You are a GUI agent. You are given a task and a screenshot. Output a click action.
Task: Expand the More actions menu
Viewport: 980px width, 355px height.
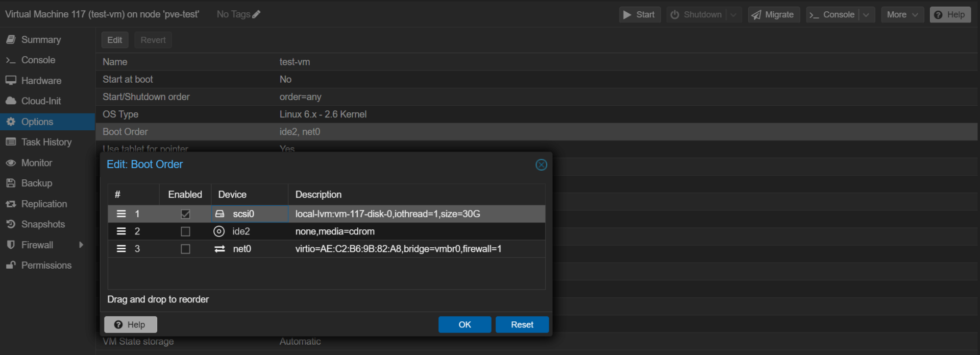(902, 15)
